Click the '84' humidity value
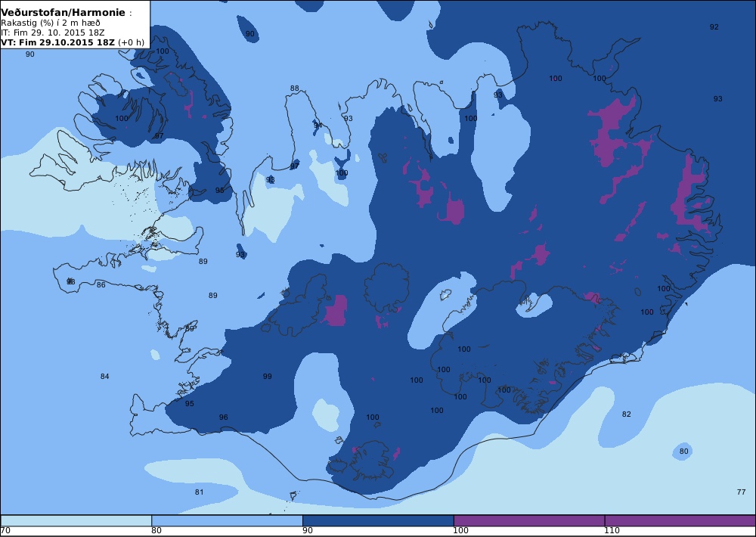This screenshot has width=756, height=537. pos(104,377)
